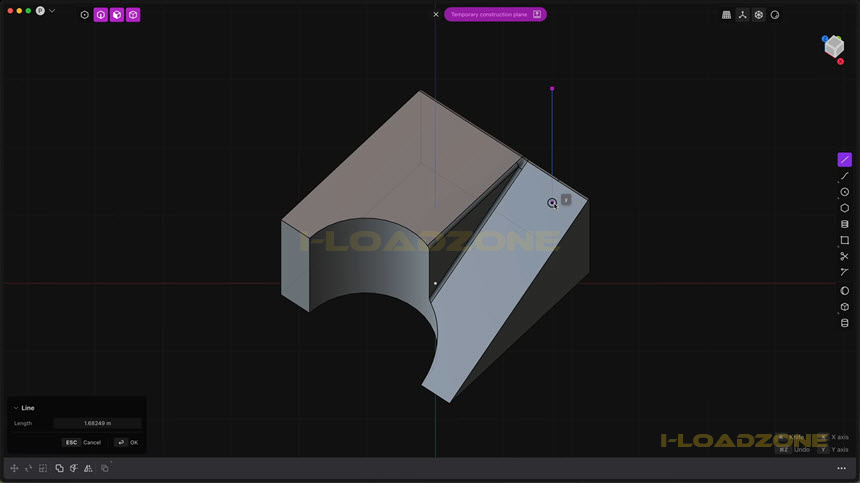The width and height of the screenshot is (860, 483).
Task: Select the Cylinder tool
Action: [845, 323]
